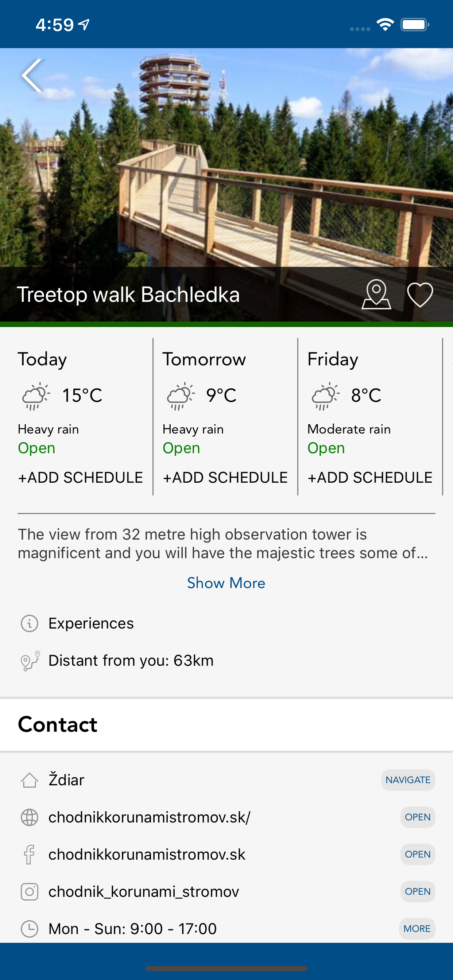Open the chodnik_korunami_stromov Instagram profile

coord(417,891)
